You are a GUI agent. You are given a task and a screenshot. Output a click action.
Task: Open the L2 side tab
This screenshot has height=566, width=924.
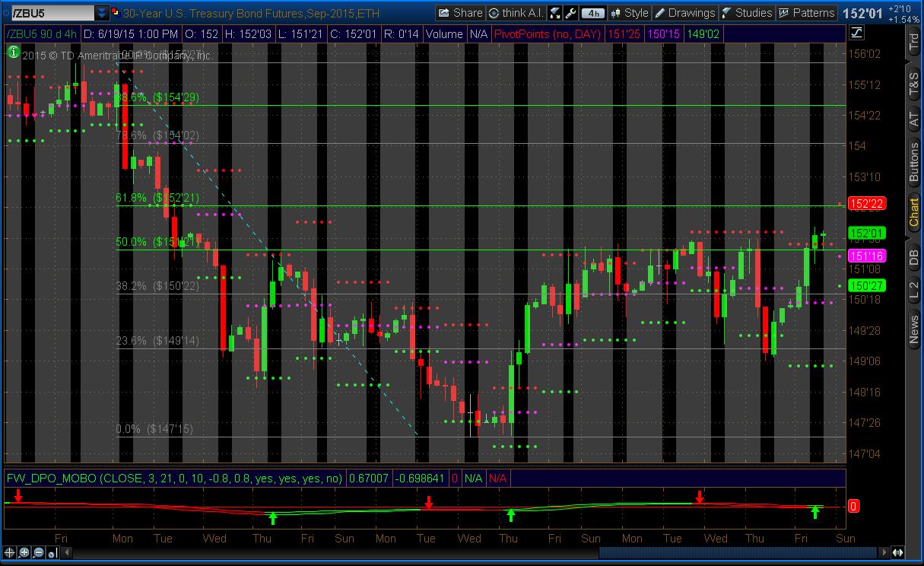(913, 289)
